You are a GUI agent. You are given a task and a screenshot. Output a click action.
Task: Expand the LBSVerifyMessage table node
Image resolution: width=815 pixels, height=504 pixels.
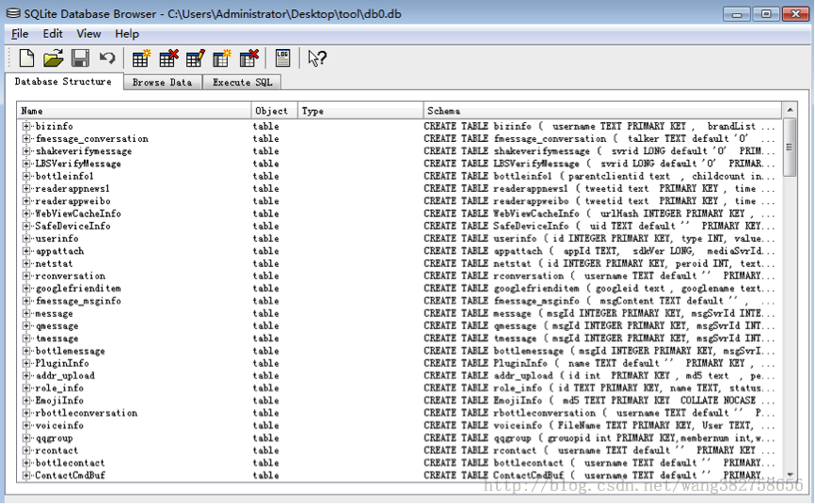pos(26,164)
